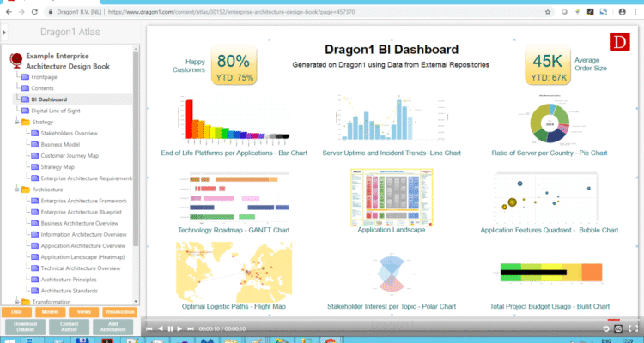Switch to the Models tab

(50, 312)
